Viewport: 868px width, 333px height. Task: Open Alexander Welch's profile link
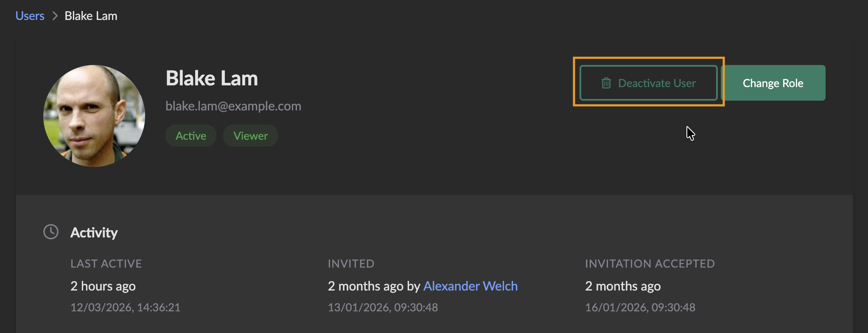(470, 286)
